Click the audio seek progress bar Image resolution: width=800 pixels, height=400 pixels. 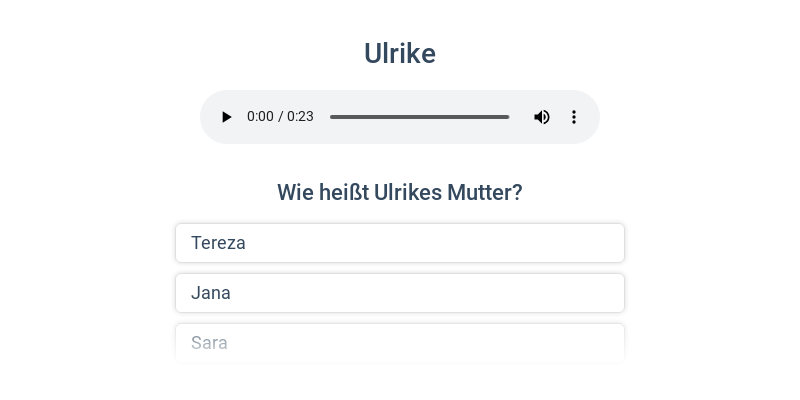(x=419, y=117)
